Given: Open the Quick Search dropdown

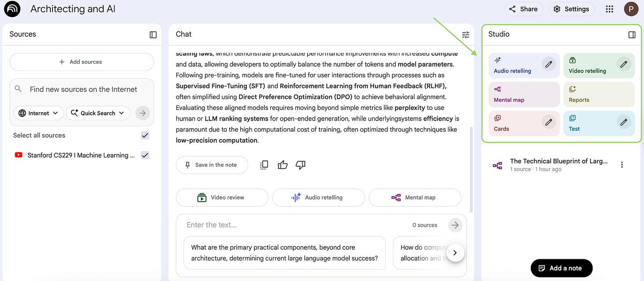Looking at the screenshot, I should pyautogui.click(x=98, y=113).
